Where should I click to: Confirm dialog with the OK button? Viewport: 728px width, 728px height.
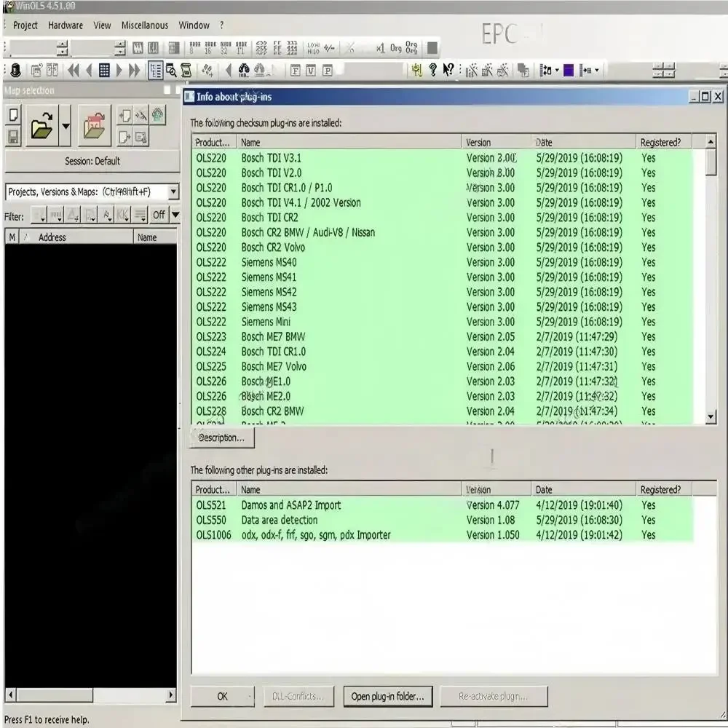click(222, 697)
